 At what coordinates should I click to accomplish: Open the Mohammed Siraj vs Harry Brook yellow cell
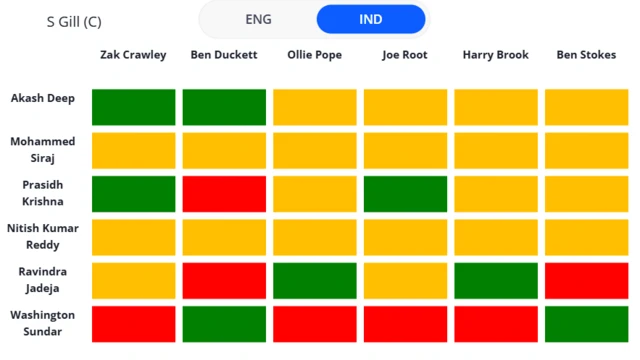click(x=496, y=151)
